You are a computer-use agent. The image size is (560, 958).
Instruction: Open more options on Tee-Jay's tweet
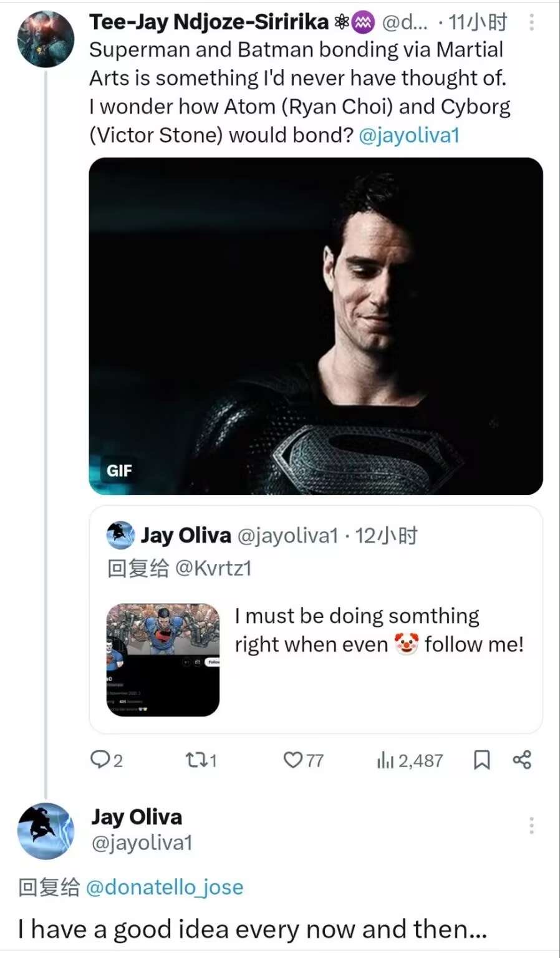531,22
